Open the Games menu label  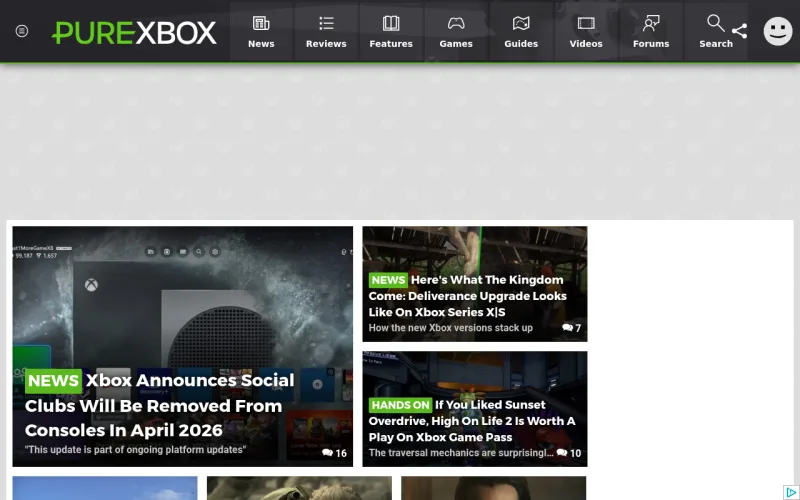(x=456, y=44)
